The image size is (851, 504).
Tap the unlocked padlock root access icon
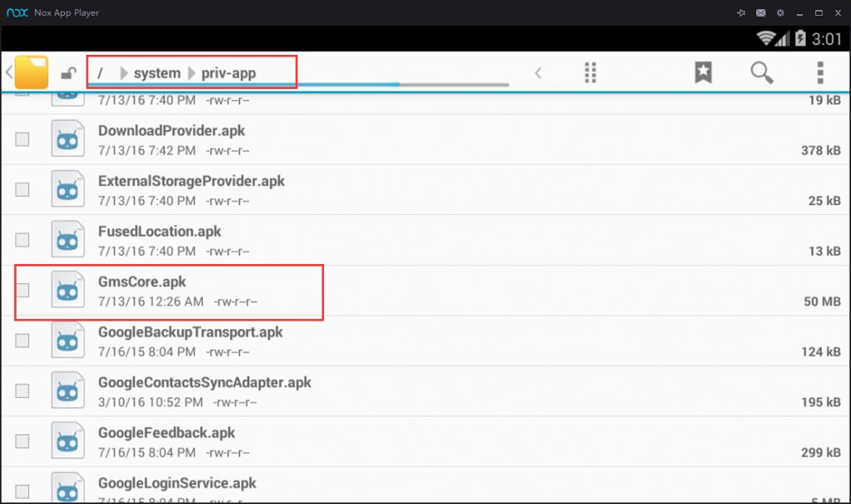tap(69, 74)
